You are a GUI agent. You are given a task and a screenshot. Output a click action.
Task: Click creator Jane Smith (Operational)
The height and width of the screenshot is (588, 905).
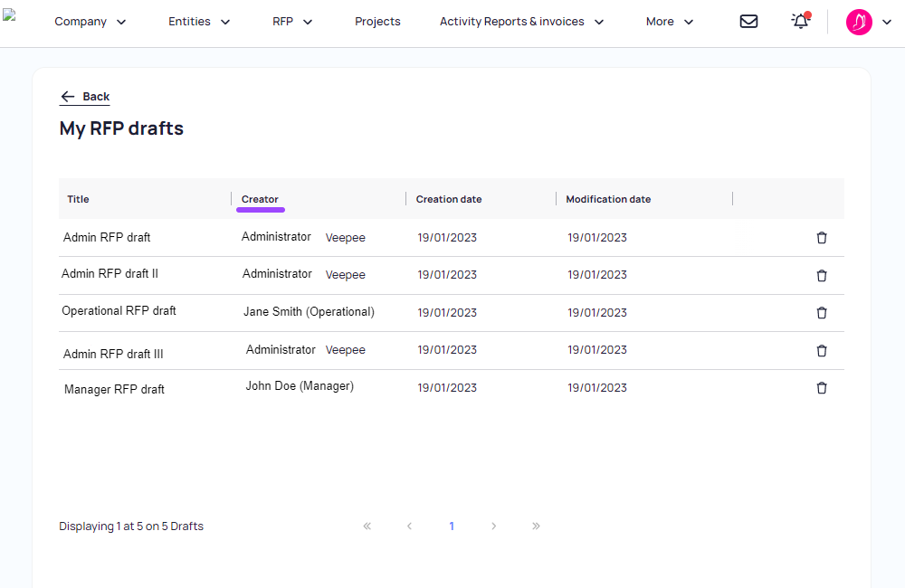pyautogui.click(x=309, y=311)
